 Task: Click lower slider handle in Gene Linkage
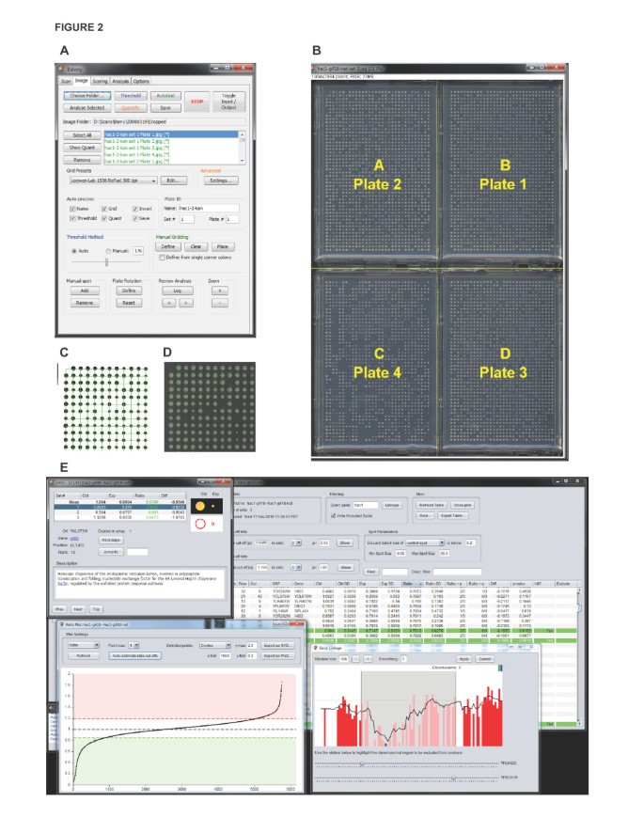click(453, 778)
